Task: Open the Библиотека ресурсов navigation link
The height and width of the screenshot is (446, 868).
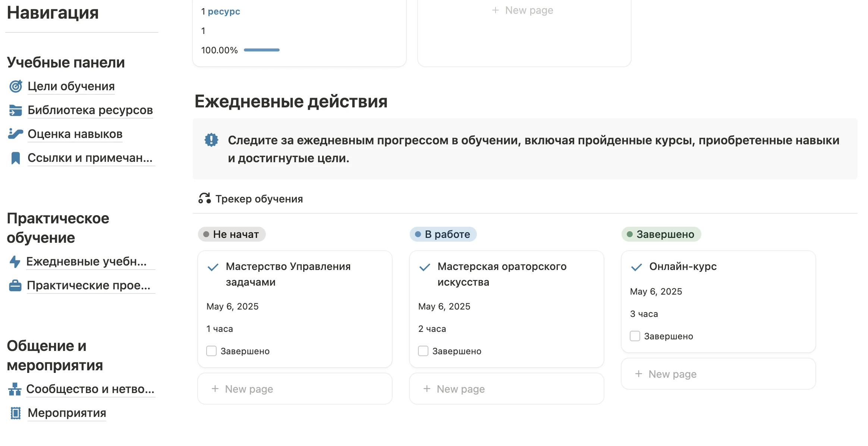Action: [90, 110]
